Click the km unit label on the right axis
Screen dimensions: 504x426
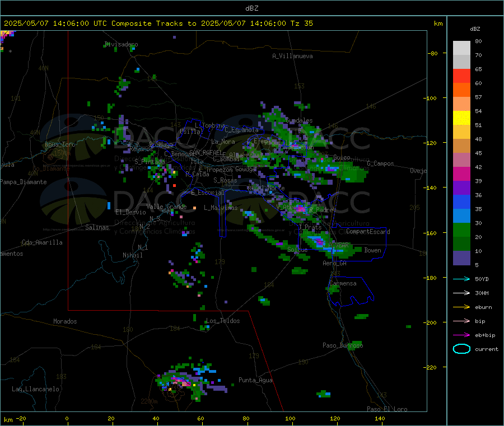coord(438,24)
